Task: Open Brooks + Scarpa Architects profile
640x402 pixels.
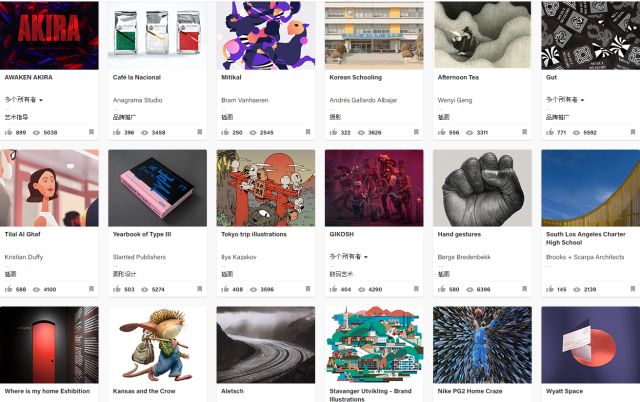Action: click(585, 257)
